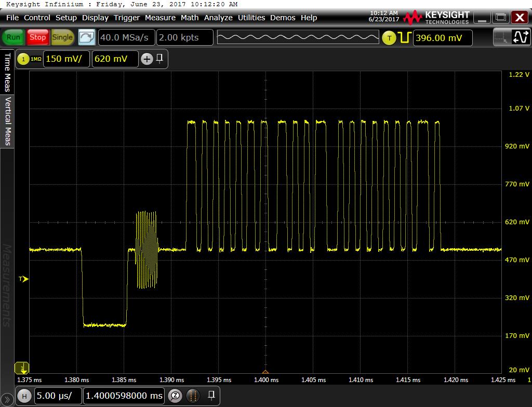Open the File menu
532x407 pixels.
pyautogui.click(x=12, y=18)
